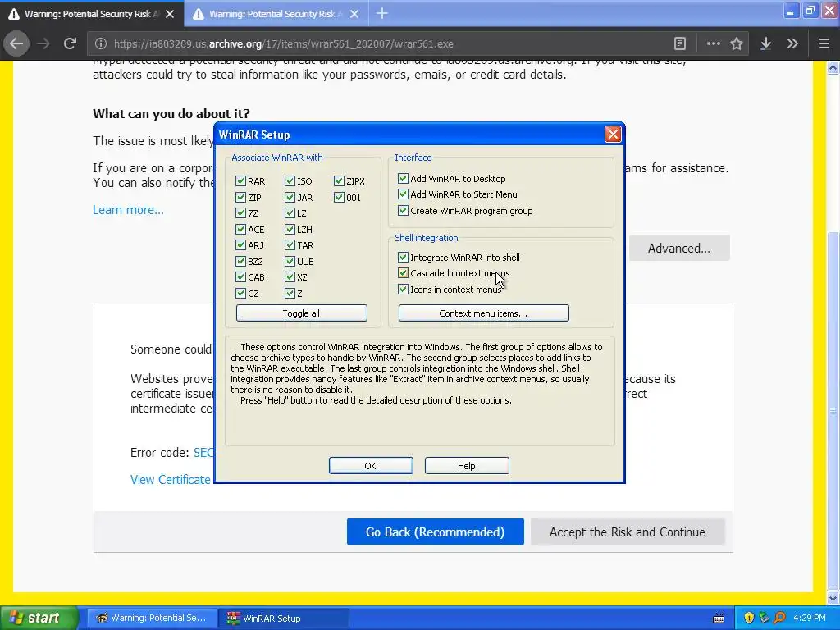The width and height of the screenshot is (840, 630).
Task: Open a new tab with plus icon
Action: 382,13
